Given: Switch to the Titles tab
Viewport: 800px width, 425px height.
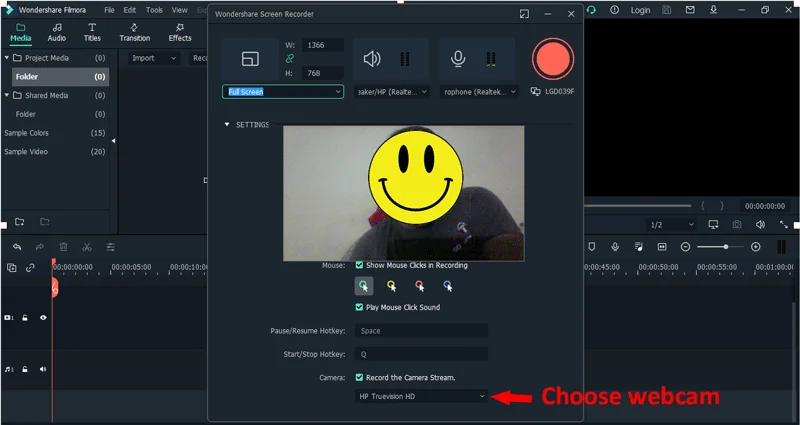Looking at the screenshot, I should pyautogui.click(x=92, y=33).
